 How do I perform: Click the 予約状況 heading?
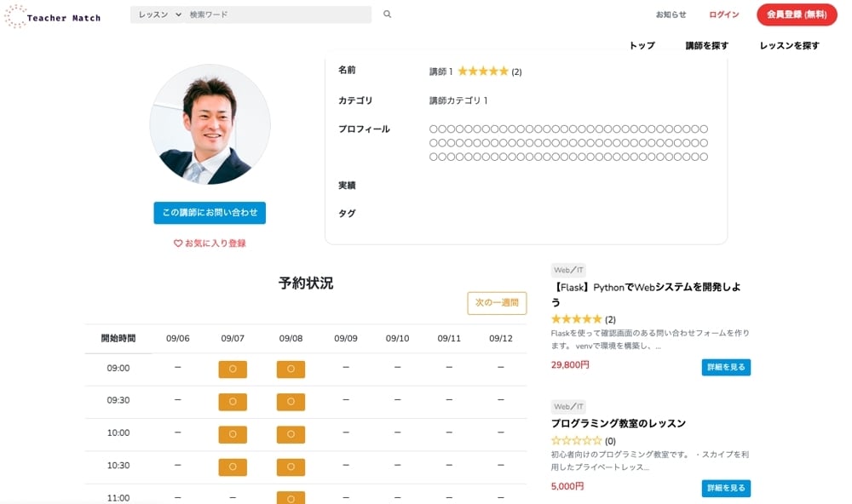(x=305, y=283)
